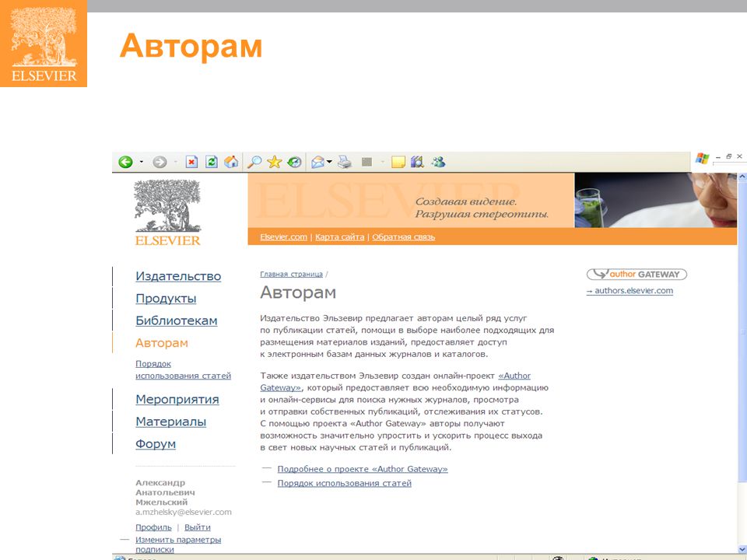Click the yellow note toolbar icon
The height and width of the screenshot is (560, 747).
click(398, 162)
